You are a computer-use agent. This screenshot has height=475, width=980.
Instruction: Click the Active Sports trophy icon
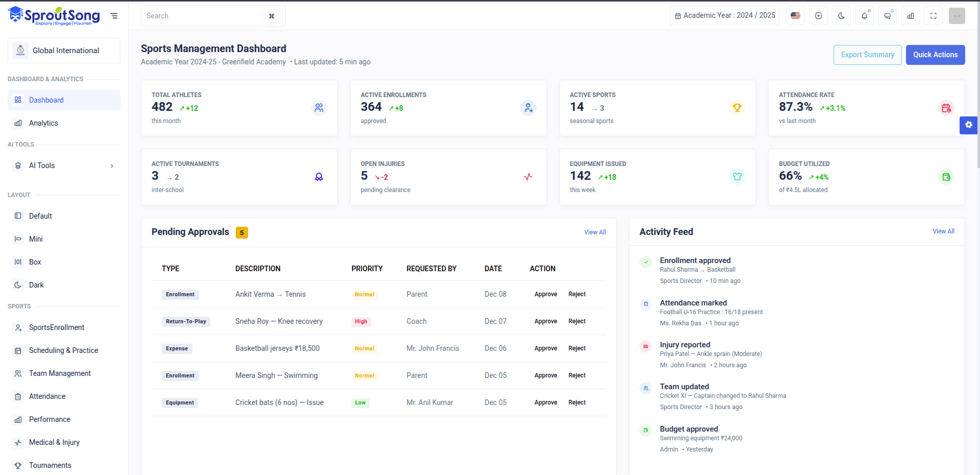737,108
